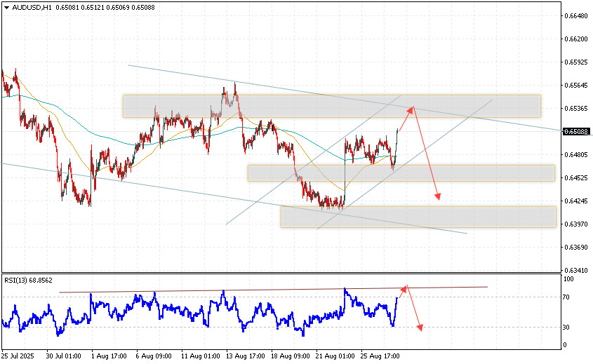Select the middle gray zone near 0.64525

point(401,173)
